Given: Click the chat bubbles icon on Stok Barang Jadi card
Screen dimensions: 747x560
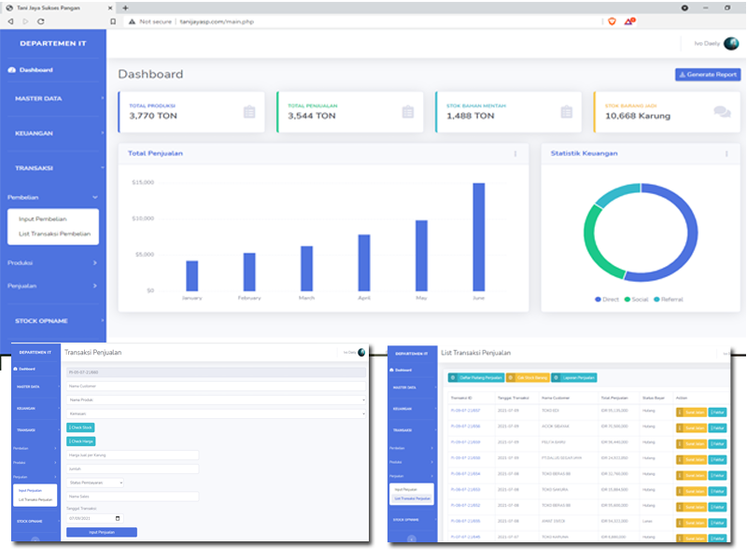Looking at the screenshot, I should click(722, 112).
